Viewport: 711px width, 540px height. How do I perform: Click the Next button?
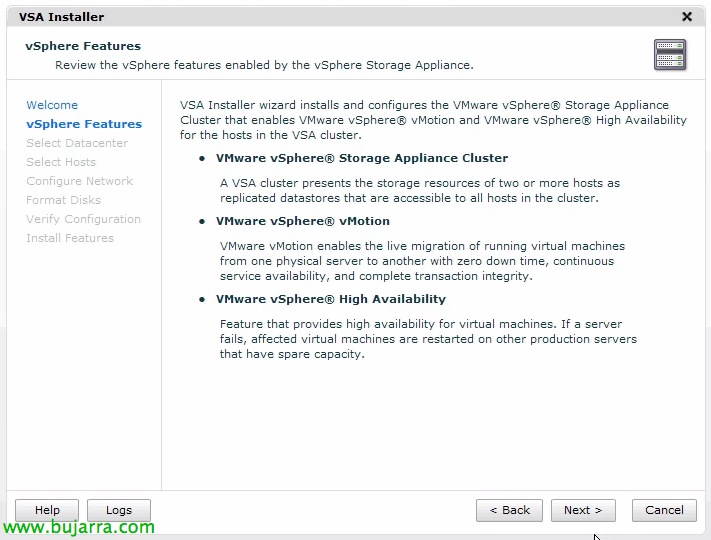tap(583, 510)
